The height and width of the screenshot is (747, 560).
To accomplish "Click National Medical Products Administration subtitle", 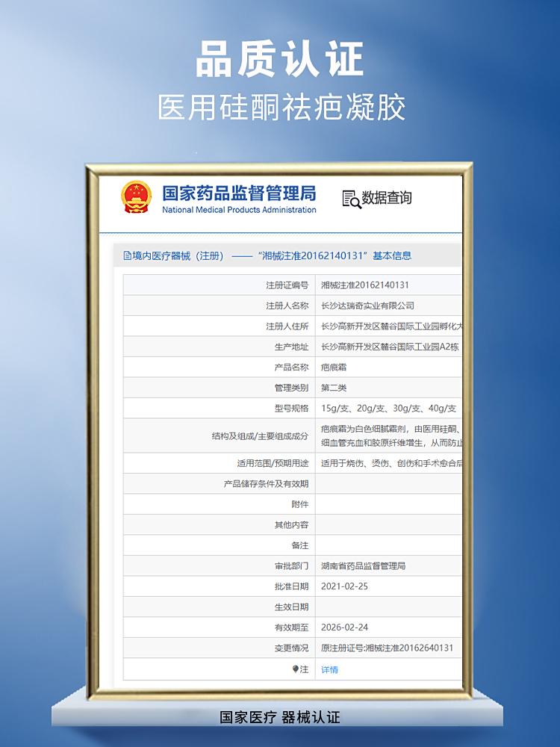I will point(239,210).
